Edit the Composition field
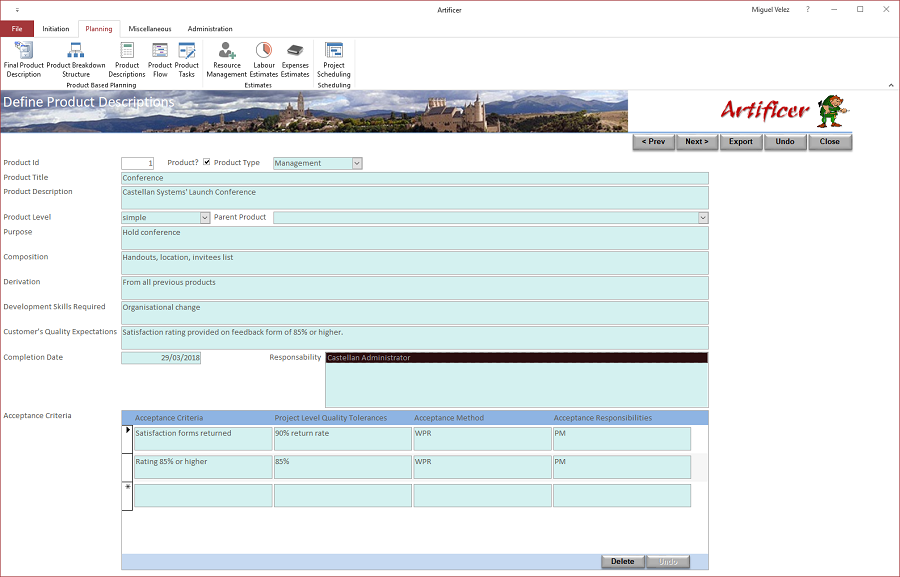This screenshot has height=577, width=900. [x=415, y=263]
